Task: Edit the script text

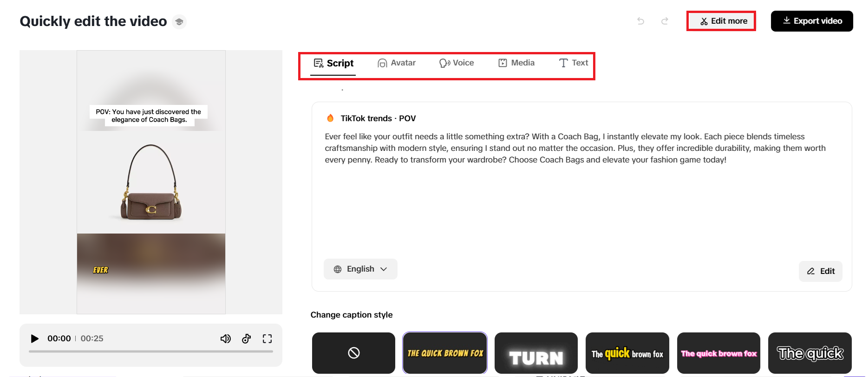Action: coord(821,271)
